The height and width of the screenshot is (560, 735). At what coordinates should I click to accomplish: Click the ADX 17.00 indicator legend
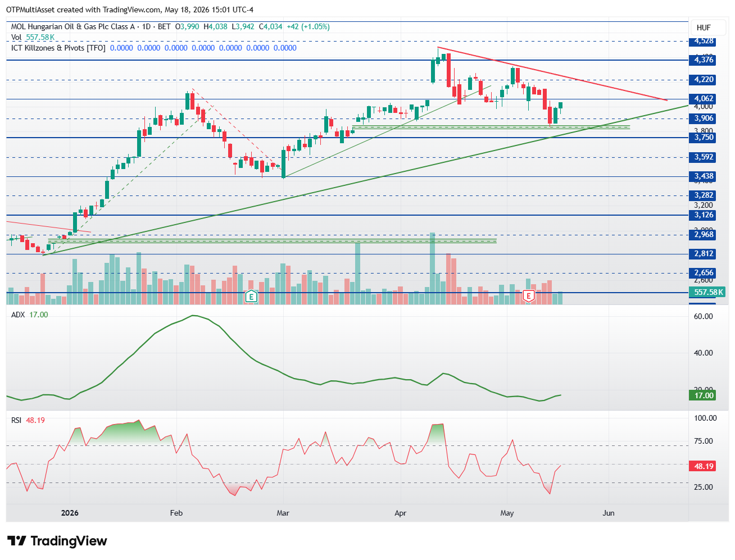click(30, 315)
